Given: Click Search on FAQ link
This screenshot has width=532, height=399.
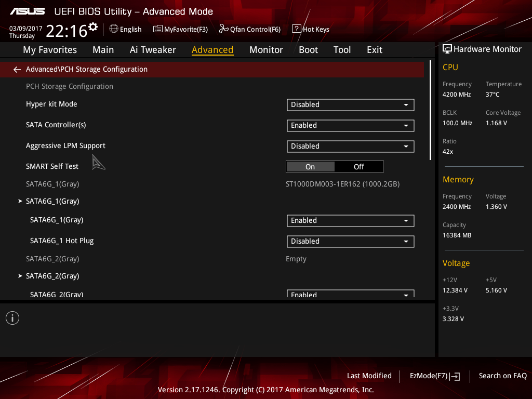Looking at the screenshot, I should 502,376.
